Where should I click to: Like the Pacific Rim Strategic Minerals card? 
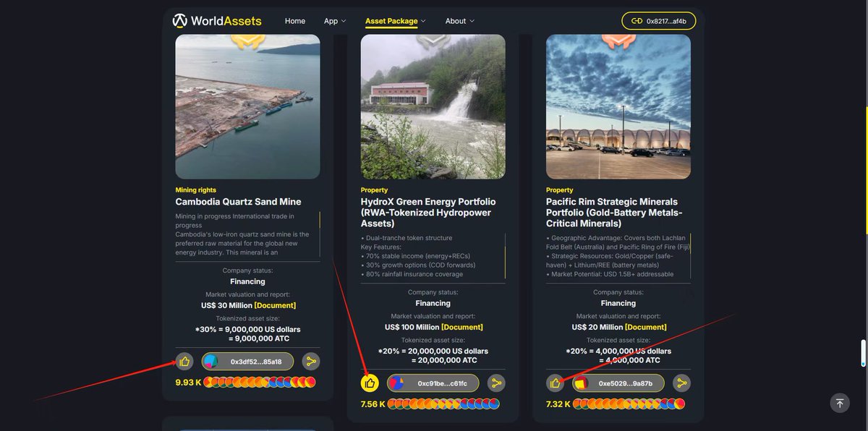[x=555, y=383]
